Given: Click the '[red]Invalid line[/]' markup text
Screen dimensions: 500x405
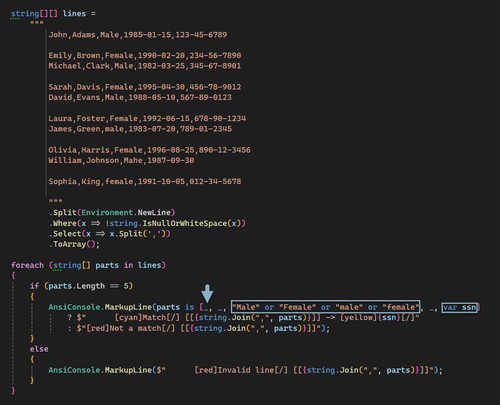Looking at the screenshot, I should tap(241, 370).
